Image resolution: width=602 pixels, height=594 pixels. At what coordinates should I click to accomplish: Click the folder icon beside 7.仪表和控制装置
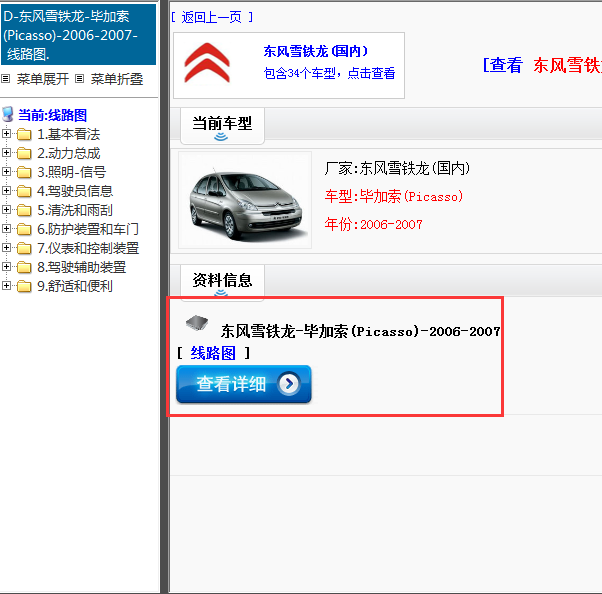click(x=24, y=248)
